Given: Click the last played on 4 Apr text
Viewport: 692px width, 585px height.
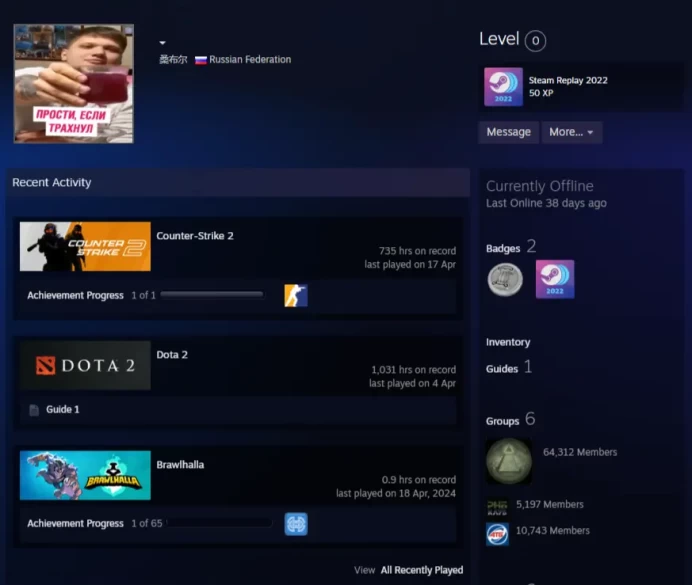Looking at the screenshot, I should pyautogui.click(x=412, y=383).
